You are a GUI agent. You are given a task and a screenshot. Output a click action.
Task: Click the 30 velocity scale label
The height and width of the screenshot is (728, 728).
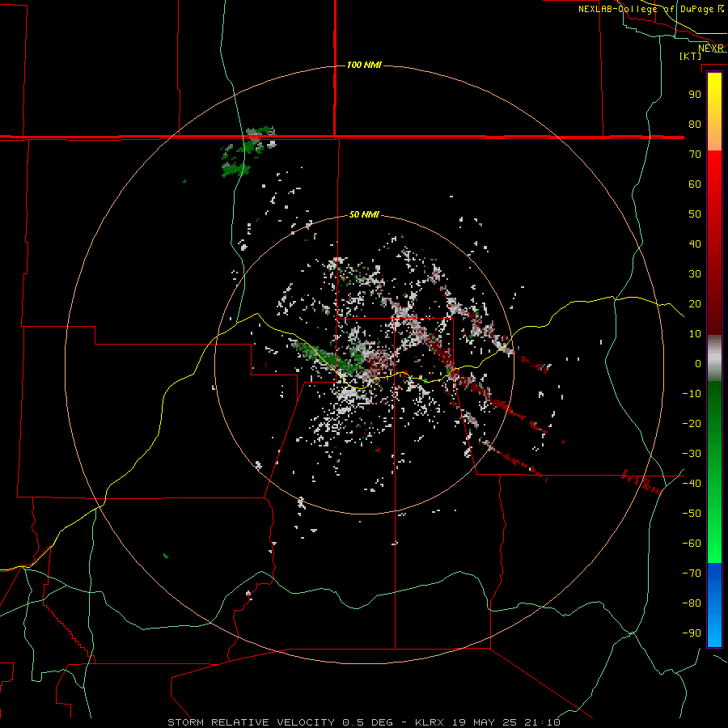(x=695, y=274)
